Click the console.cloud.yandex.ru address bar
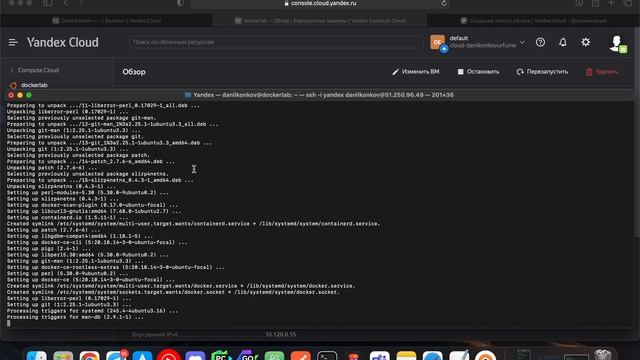 tap(320, 3)
